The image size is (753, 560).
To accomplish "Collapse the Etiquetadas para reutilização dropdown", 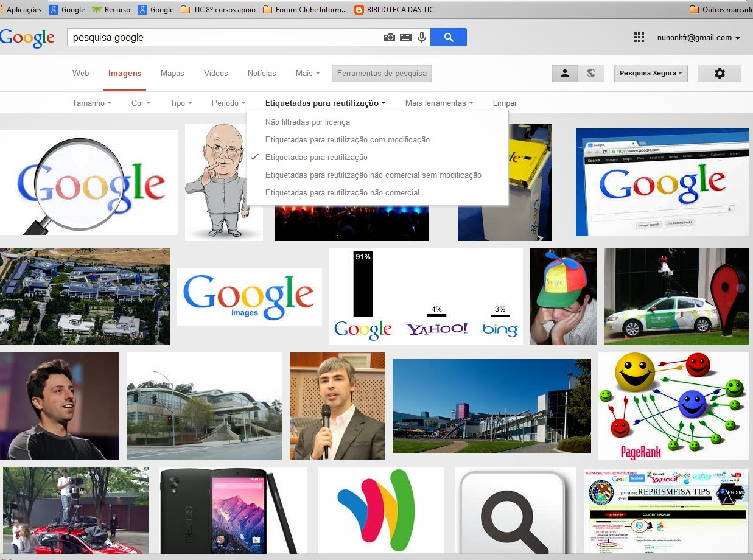I will pos(326,103).
